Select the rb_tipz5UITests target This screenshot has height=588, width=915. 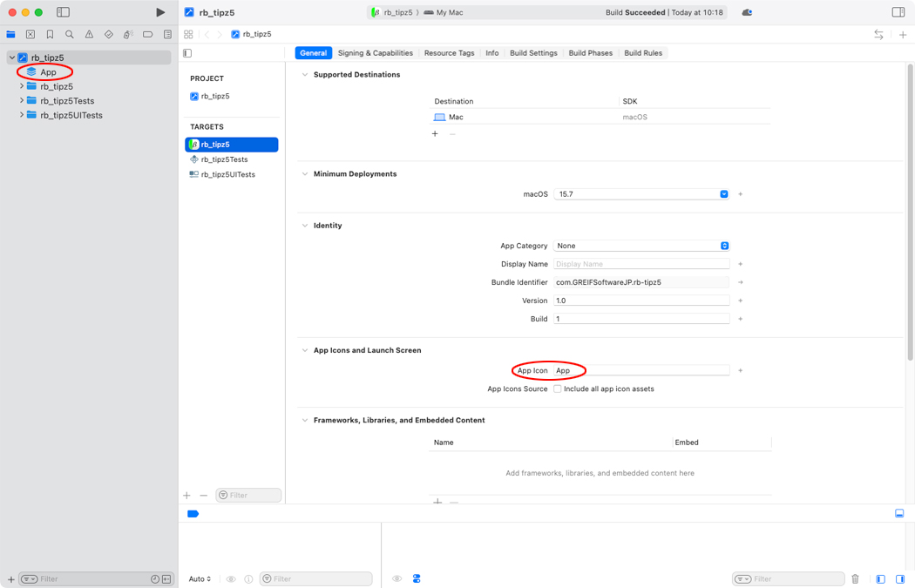point(227,174)
